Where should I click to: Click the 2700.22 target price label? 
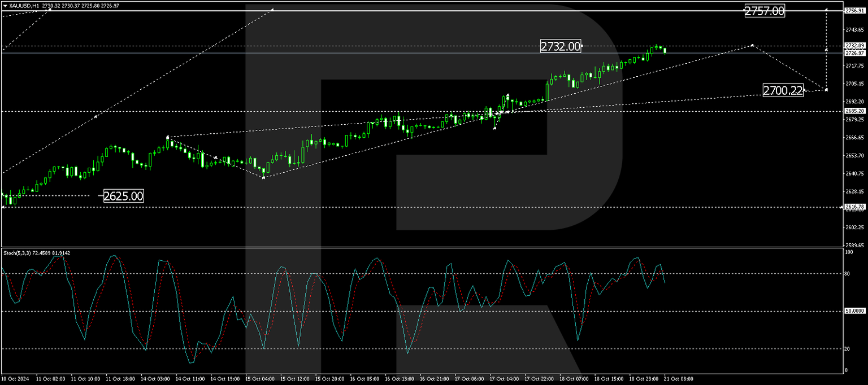(784, 89)
